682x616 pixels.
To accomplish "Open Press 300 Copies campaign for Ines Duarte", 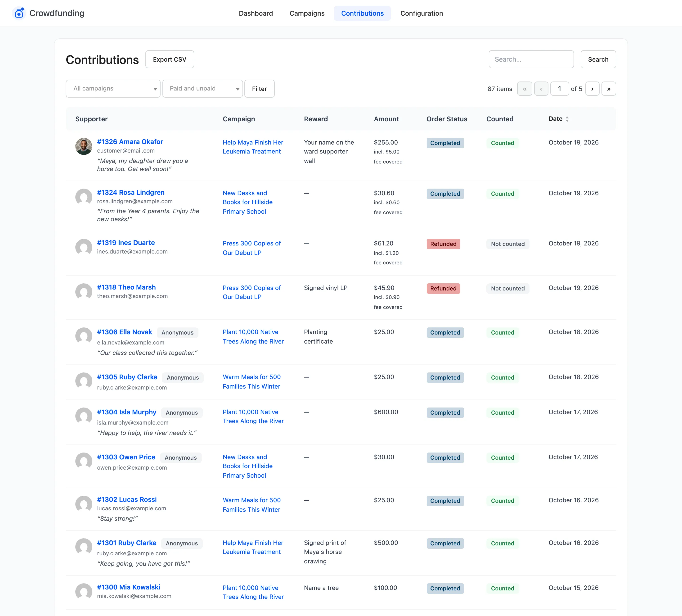I will point(252,248).
